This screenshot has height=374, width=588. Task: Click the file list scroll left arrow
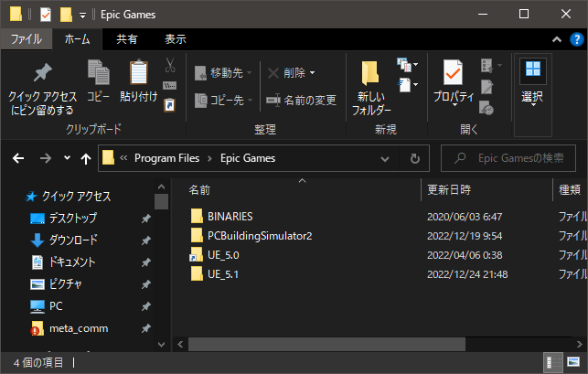click(180, 344)
